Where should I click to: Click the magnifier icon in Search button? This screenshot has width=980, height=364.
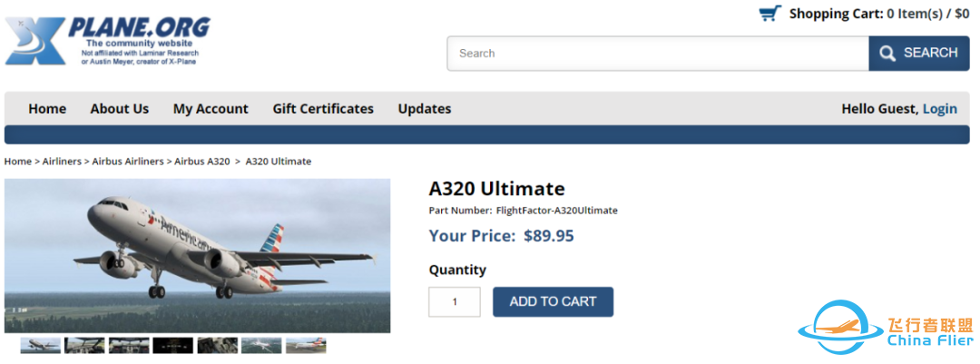[887, 54]
